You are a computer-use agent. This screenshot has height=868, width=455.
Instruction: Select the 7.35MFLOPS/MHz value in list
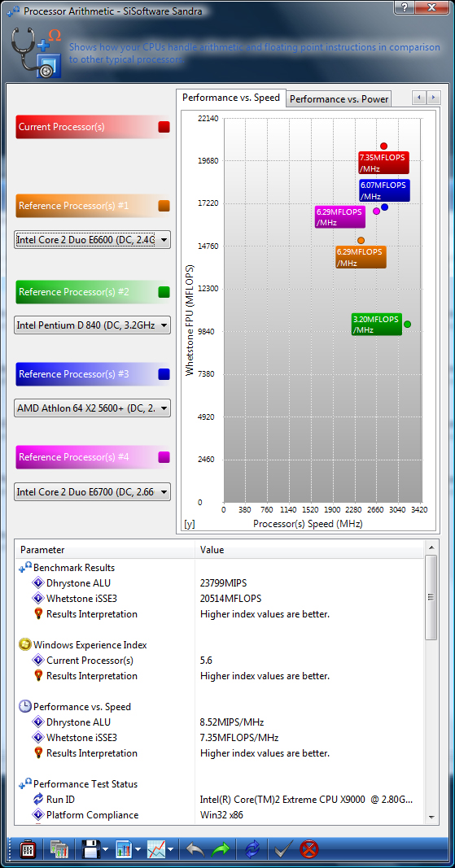click(238, 737)
